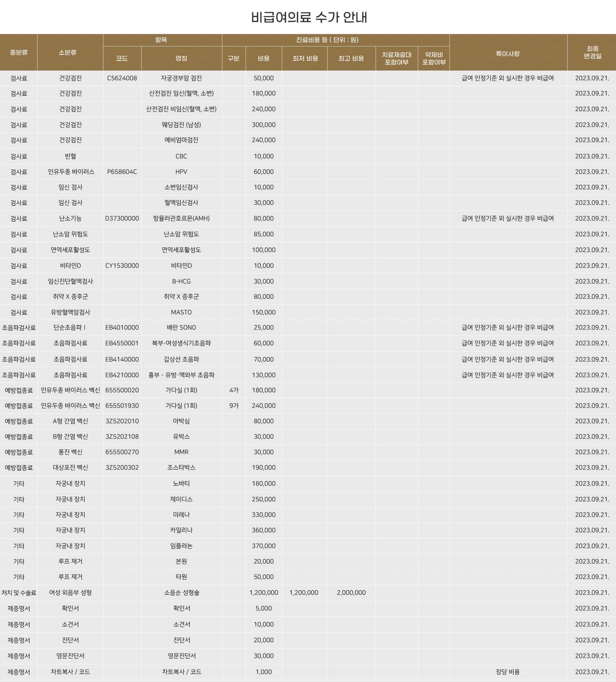Select the B-HCG name cell
Viewport: 616px width, 682px height.
[x=181, y=281]
